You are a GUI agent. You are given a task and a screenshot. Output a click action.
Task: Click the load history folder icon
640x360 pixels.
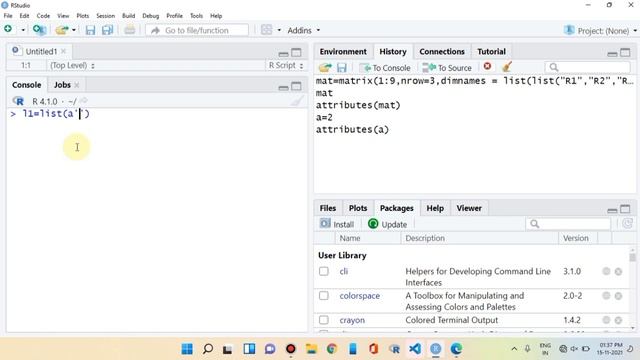(325, 67)
